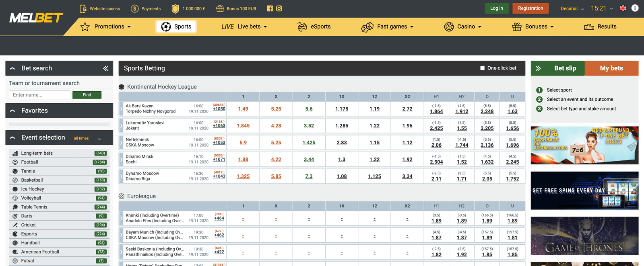Screen dimensions: 644x266
Task: Switch to the Bet slip tab
Action: coord(558,68)
